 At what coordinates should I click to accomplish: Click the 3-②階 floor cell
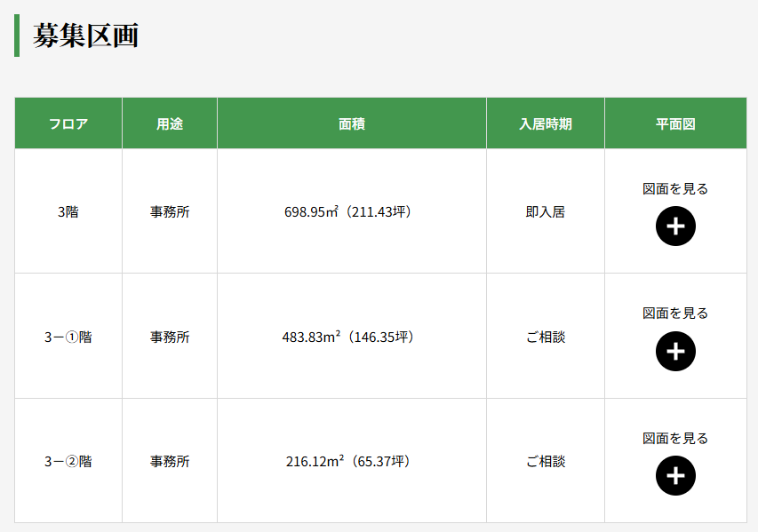[x=68, y=461]
